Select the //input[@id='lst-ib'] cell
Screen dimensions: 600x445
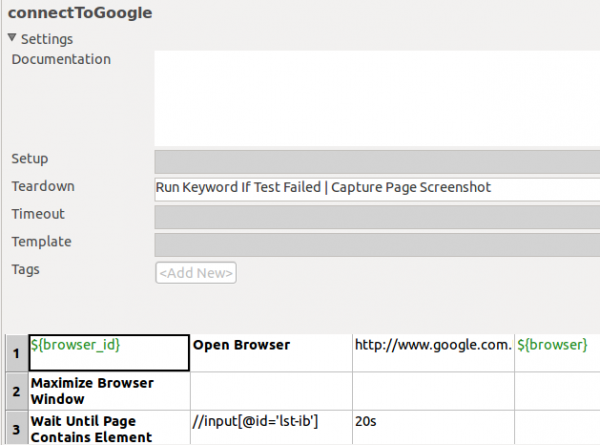coord(271,428)
